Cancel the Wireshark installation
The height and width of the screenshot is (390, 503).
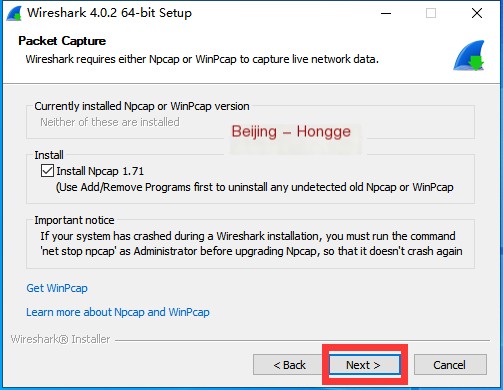pyautogui.click(x=450, y=365)
